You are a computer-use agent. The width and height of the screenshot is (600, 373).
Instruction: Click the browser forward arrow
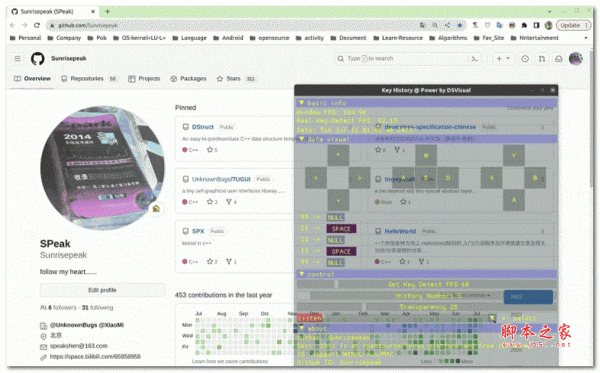tap(24, 25)
